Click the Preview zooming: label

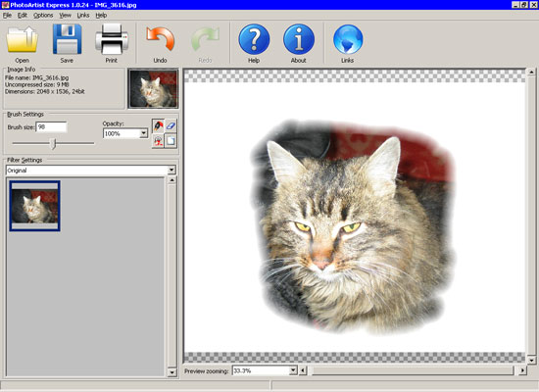click(x=206, y=371)
